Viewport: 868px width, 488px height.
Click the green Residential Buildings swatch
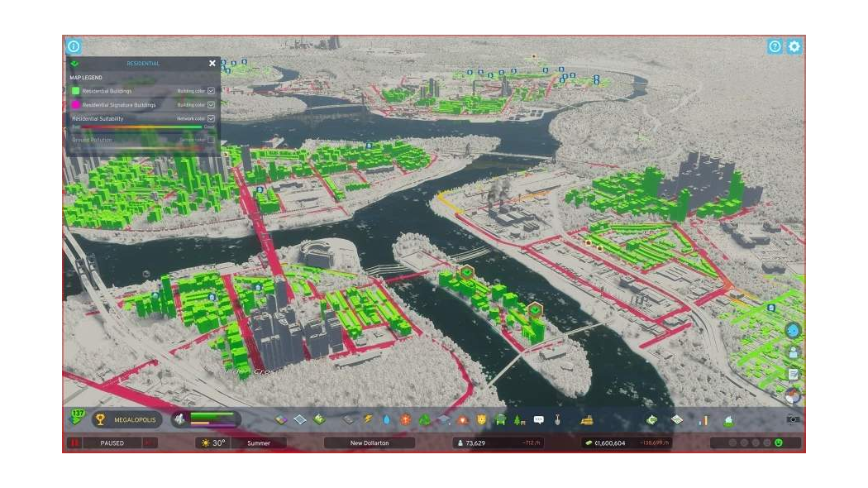[76, 91]
